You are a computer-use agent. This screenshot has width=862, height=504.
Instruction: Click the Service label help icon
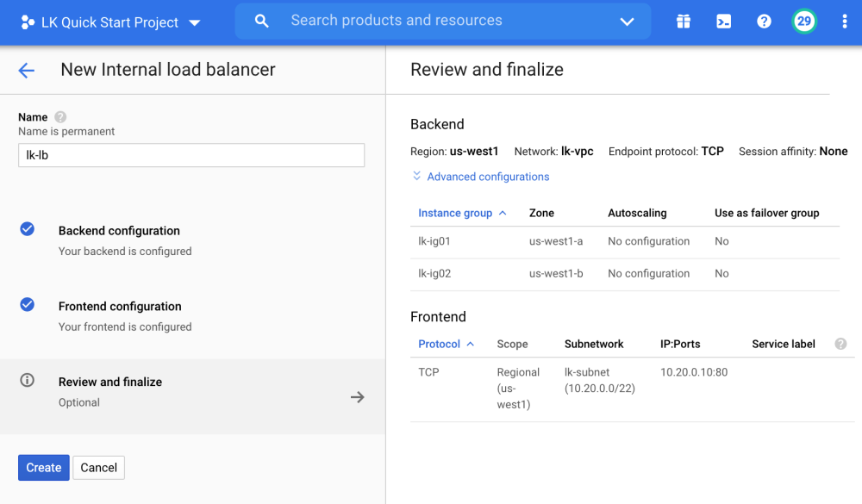(x=840, y=344)
